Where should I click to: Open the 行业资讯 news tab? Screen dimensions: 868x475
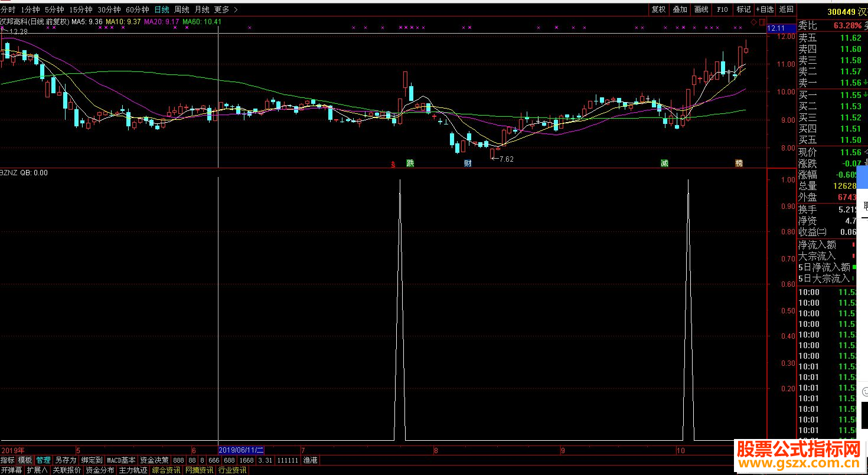[233, 470]
